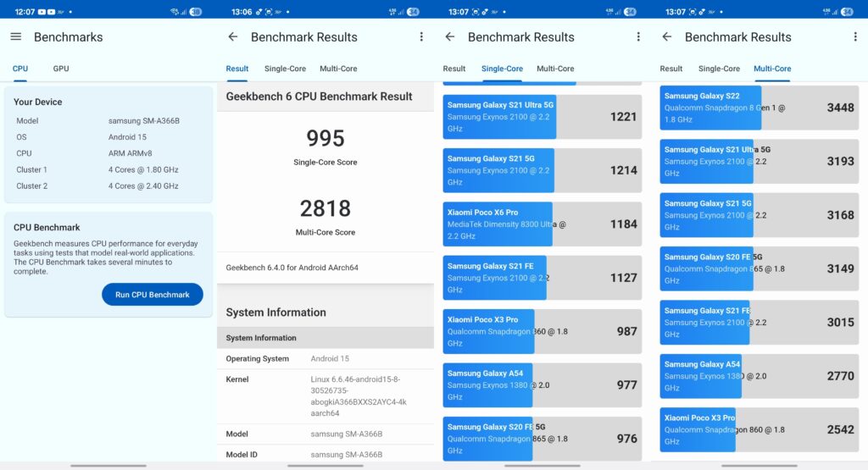The width and height of the screenshot is (868, 470).
Task: Tap the Kernel row in System Information
Action: (x=325, y=396)
